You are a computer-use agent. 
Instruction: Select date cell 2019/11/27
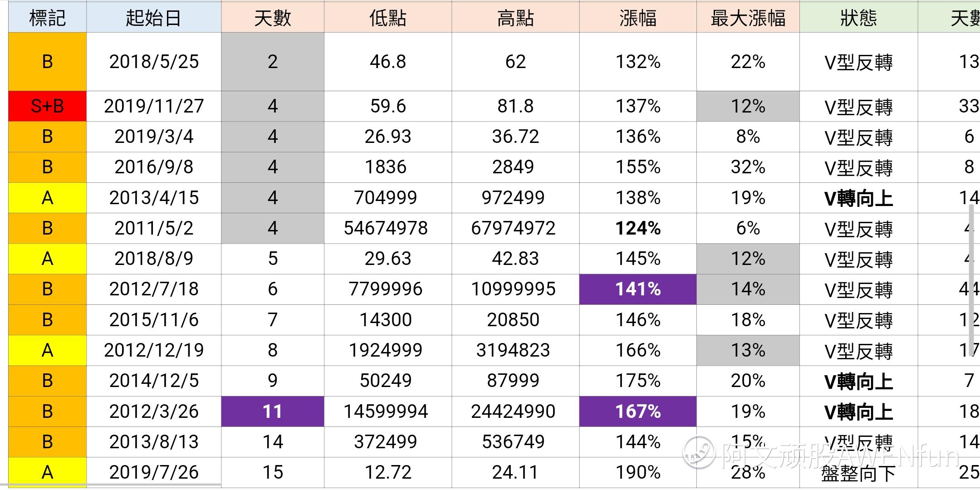[x=154, y=106]
